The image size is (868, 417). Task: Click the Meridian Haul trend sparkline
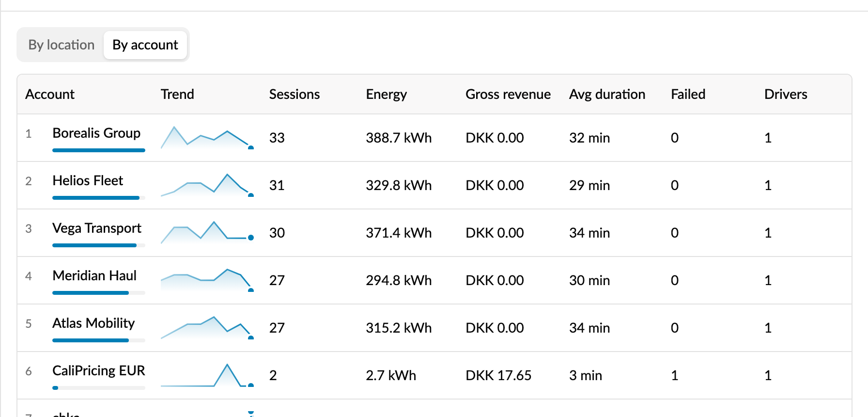click(x=207, y=280)
